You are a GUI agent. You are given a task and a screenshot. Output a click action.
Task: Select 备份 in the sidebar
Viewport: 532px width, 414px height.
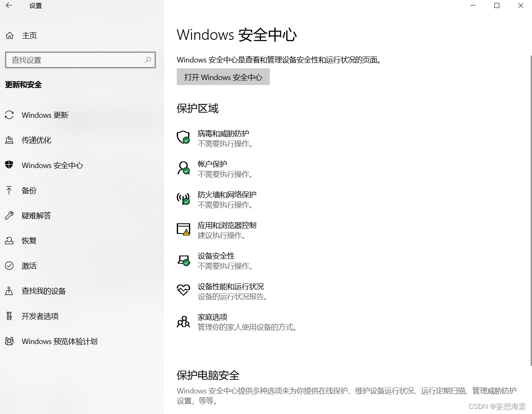pyautogui.click(x=29, y=190)
